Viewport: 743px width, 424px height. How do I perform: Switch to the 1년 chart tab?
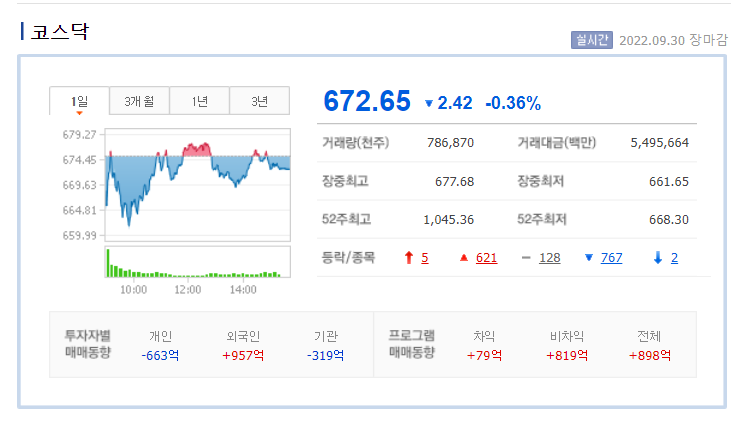point(199,101)
